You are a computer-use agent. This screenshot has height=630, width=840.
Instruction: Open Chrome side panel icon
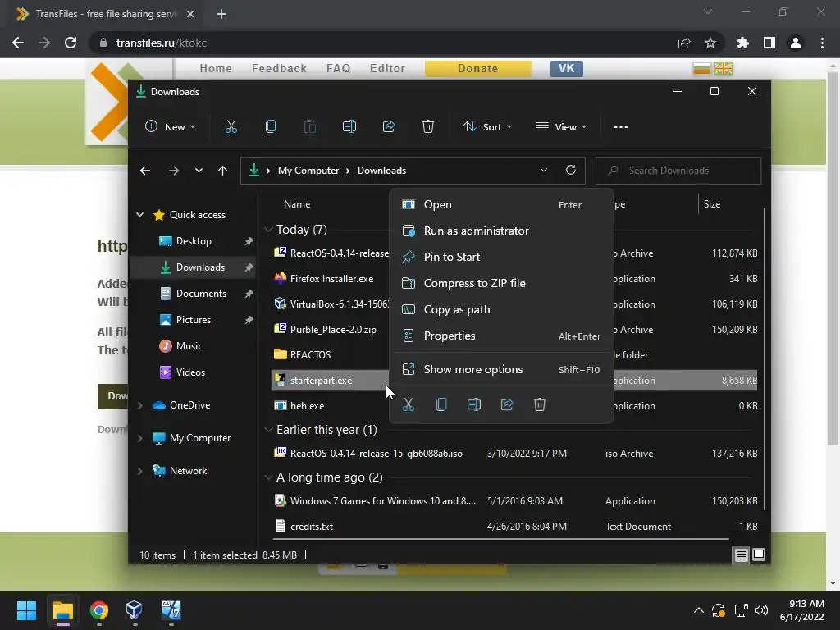(769, 43)
